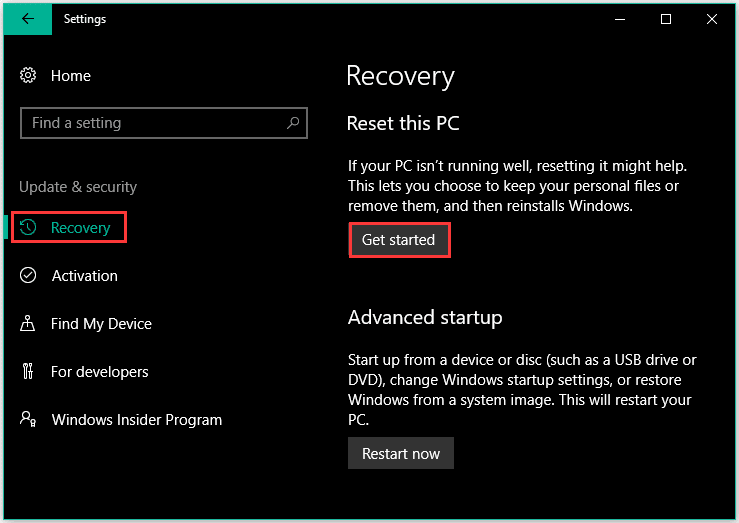Close the Settings window
This screenshot has height=523, width=739.
[712, 19]
